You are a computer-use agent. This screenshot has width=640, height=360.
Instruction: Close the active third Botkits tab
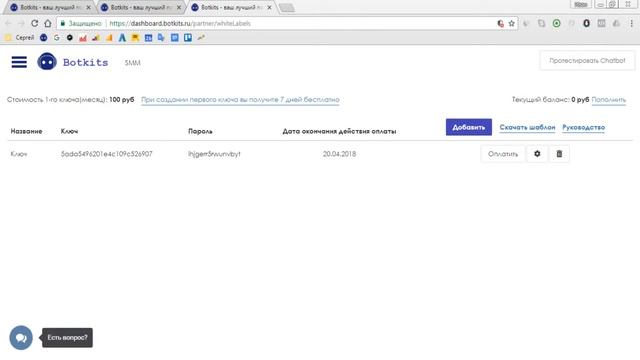(x=269, y=7)
